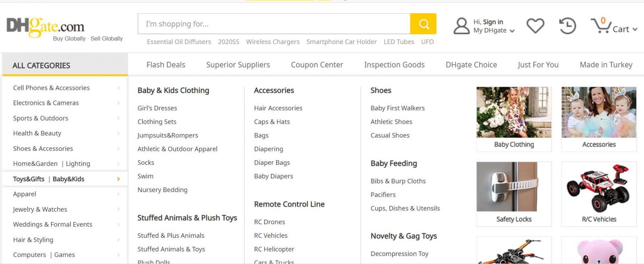Select Made in Turkey menu item
The image size is (644, 264).
pyautogui.click(x=606, y=65)
